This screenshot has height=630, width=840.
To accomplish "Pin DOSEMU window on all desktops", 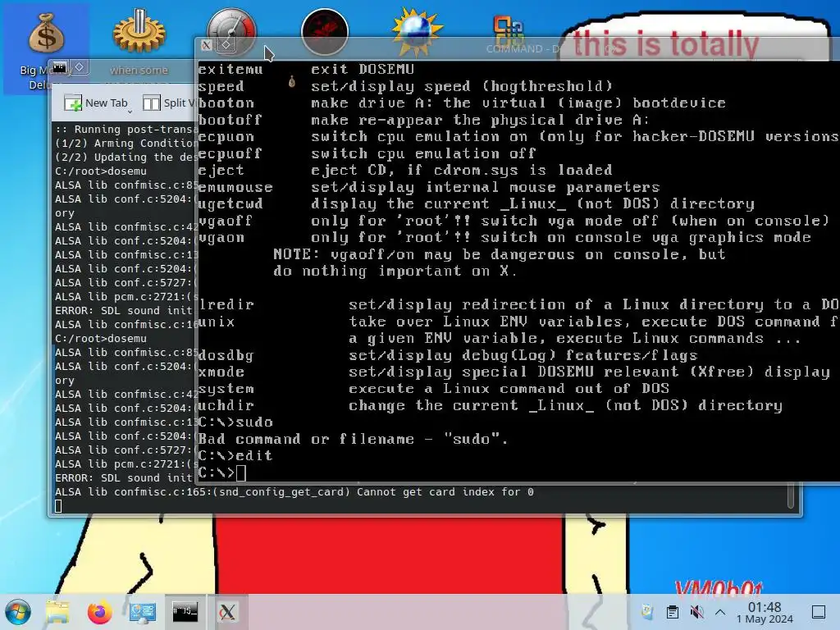I will coord(226,46).
